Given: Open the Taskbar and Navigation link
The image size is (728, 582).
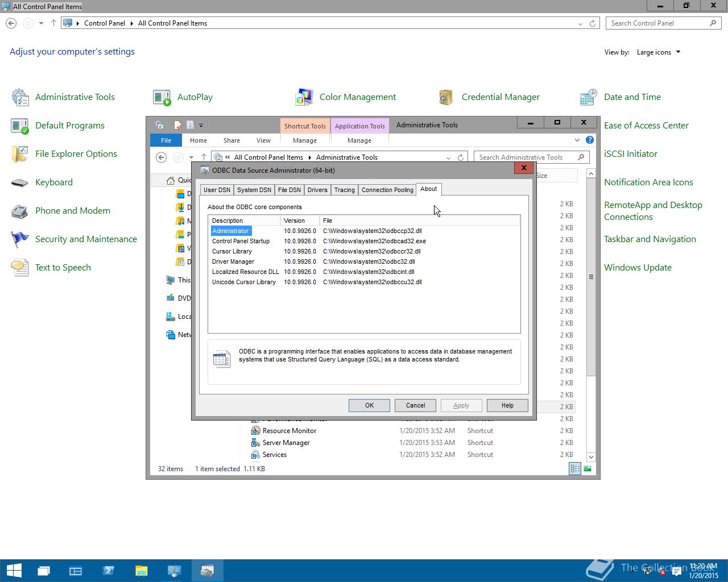Looking at the screenshot, I should pyautogui.click(x=650, y=239).
